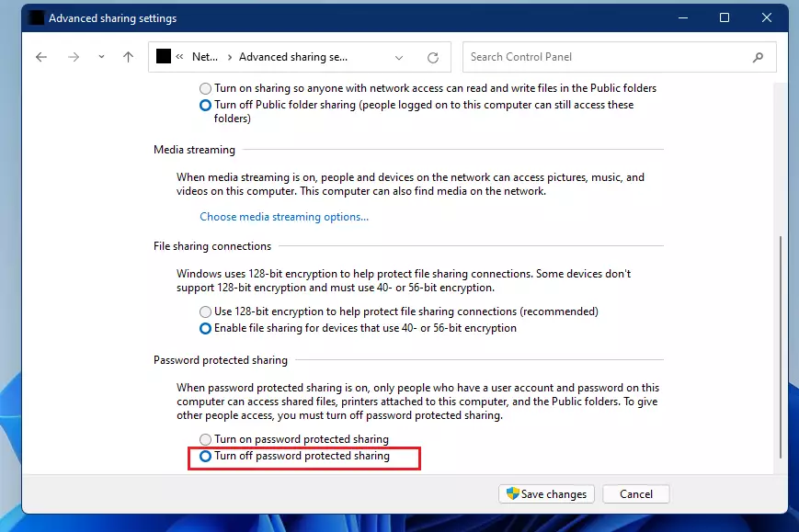This screenshot has width=799, height=532.
Task: Click the Forward navigation arrow
Action: (x=74, y=57)
